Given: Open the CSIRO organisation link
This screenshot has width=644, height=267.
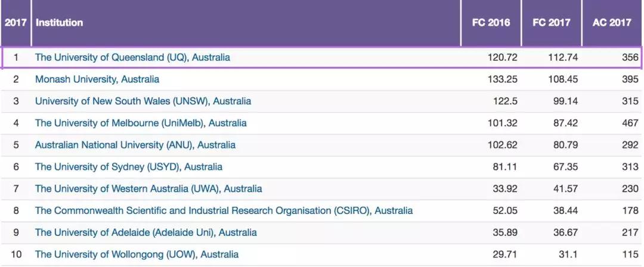Looking at the screenshot, I should click(224, 210).
